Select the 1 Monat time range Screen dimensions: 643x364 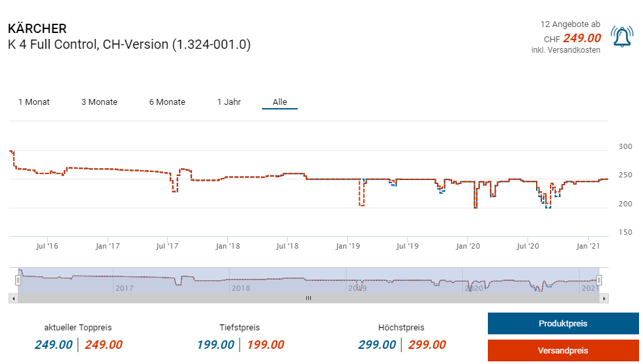(x=34, y=102)
